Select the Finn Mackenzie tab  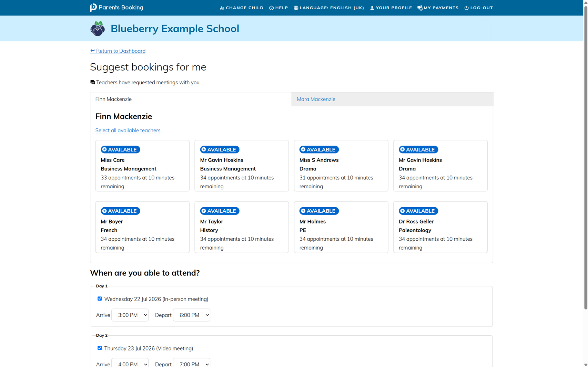(191, 99)
